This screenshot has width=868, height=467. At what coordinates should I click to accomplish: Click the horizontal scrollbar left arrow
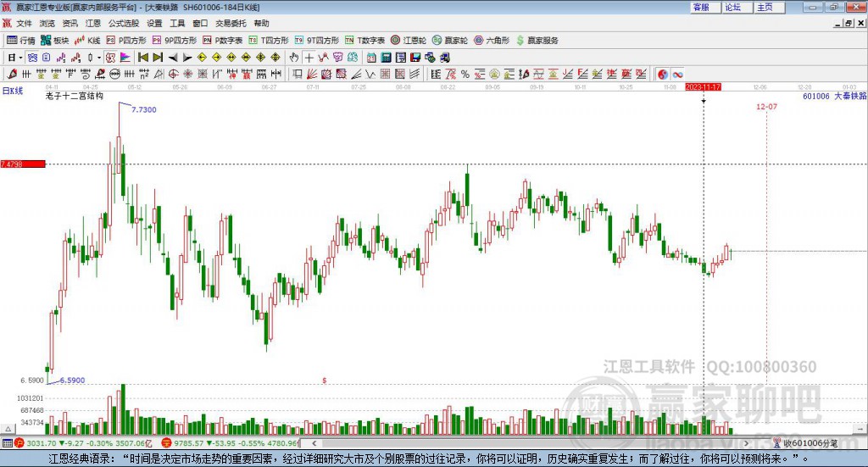pos(314,442)
